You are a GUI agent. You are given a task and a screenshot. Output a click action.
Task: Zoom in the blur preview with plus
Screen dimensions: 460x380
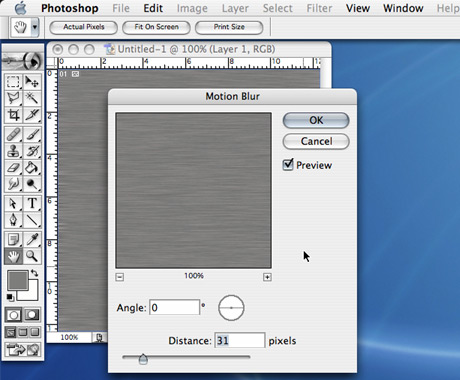pyautogui.click(x=267, y=277)
